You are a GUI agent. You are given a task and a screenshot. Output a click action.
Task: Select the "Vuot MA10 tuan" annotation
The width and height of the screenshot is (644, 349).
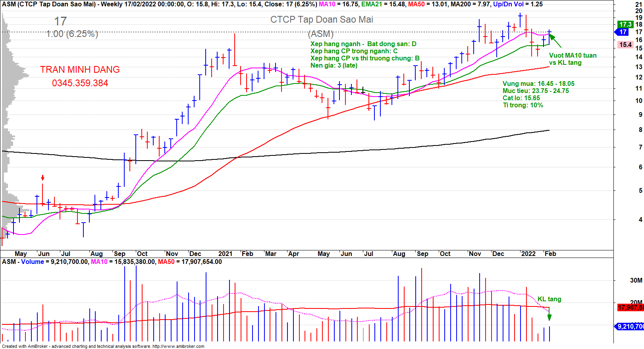coord(573,55)
